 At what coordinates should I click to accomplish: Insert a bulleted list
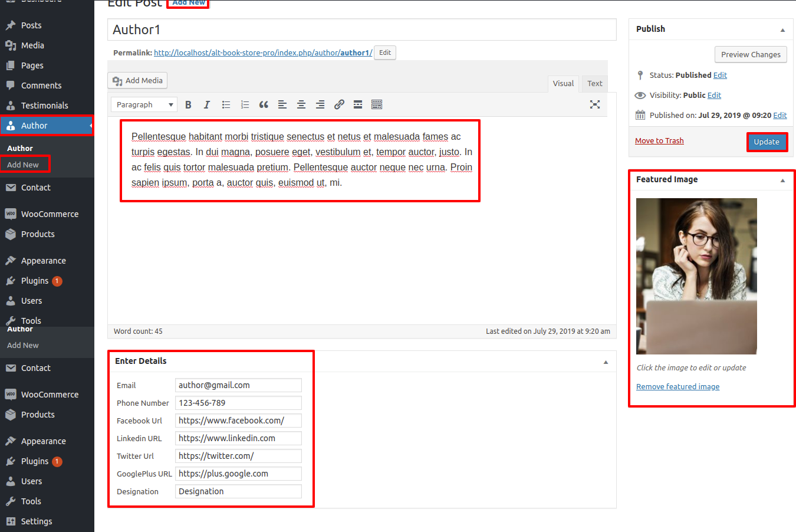(226, 104)
